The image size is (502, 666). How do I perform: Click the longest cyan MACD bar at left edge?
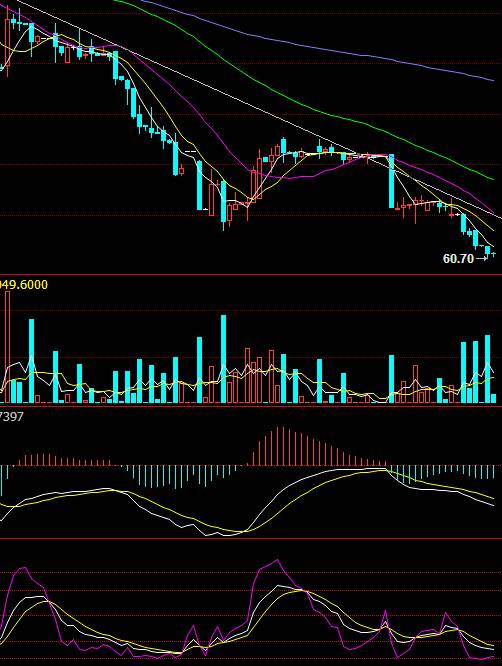click(x=1, y=480)
